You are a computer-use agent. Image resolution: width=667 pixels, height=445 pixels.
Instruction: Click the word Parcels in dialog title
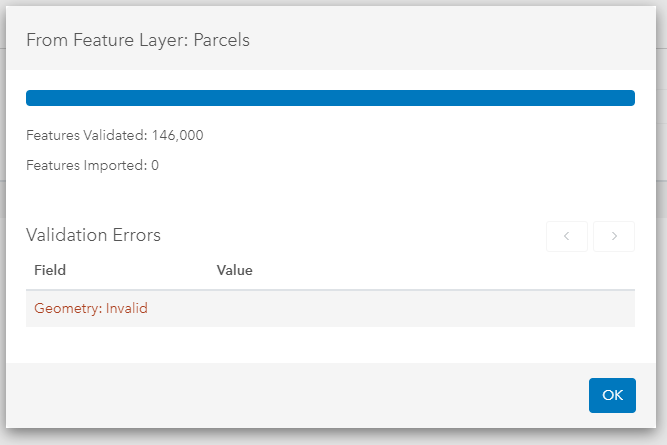tap(221, 40)
